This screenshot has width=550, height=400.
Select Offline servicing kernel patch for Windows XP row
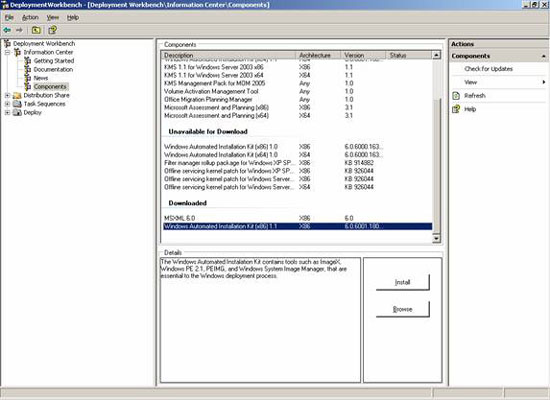297,171
